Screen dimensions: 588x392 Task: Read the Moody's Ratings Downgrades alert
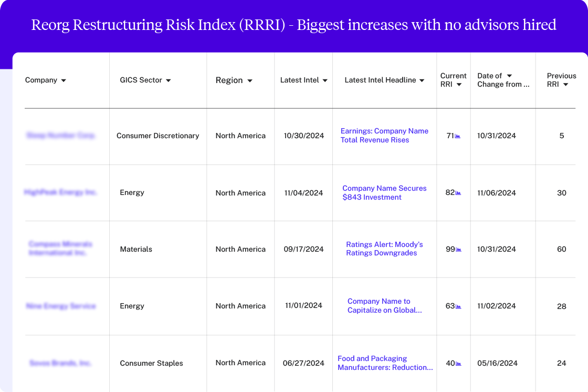(x=384, y=249)
